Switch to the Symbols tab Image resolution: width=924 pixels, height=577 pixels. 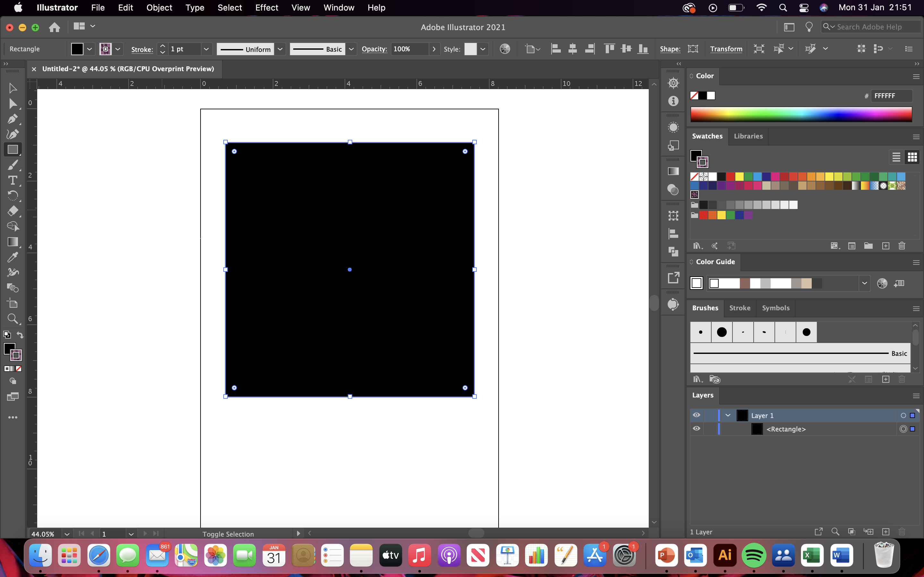pos(775,308)
